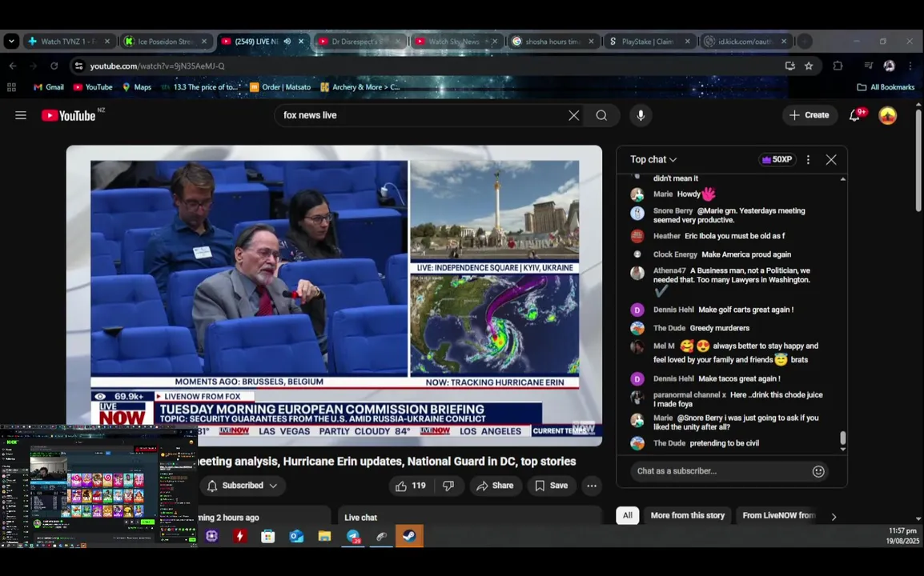Open the YouTube hamburger guide menu
This screenshot has height=576, width=924.
pyautogui.click(x=21, y=115)
